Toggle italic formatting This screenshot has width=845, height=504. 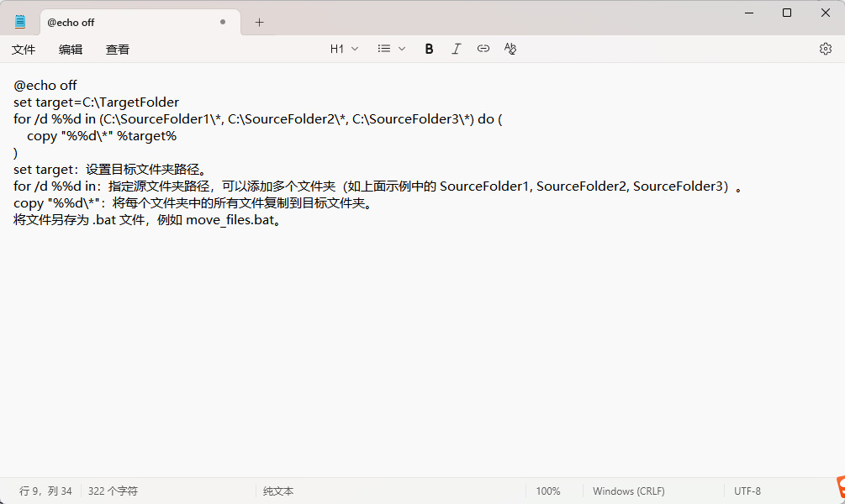(456, 49)
